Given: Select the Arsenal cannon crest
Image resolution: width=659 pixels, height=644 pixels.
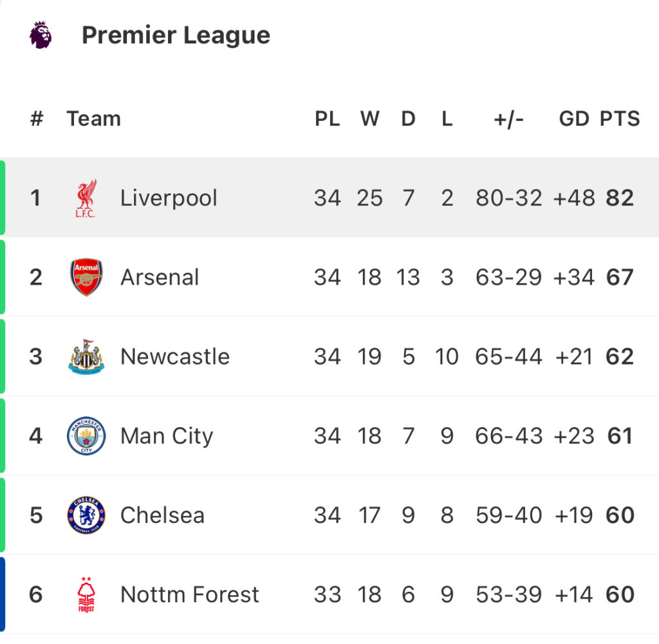Looking at the screenshot, I should [x=86, y=277].
